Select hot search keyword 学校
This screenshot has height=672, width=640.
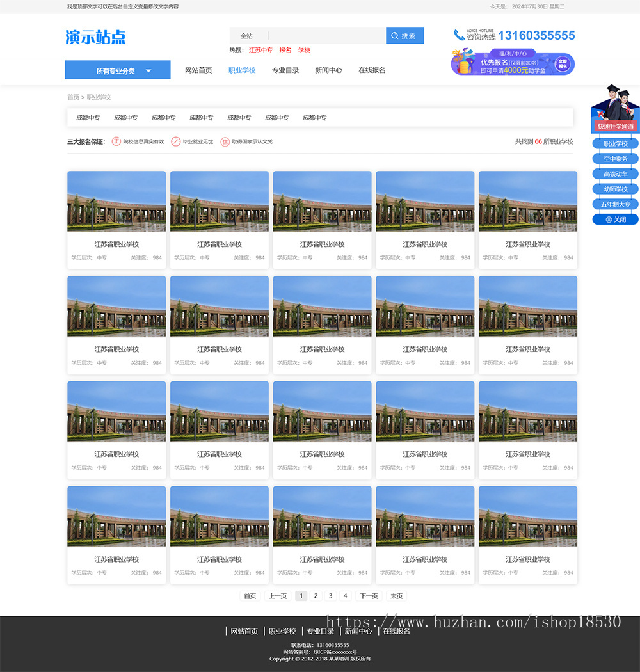coord(304,50)
